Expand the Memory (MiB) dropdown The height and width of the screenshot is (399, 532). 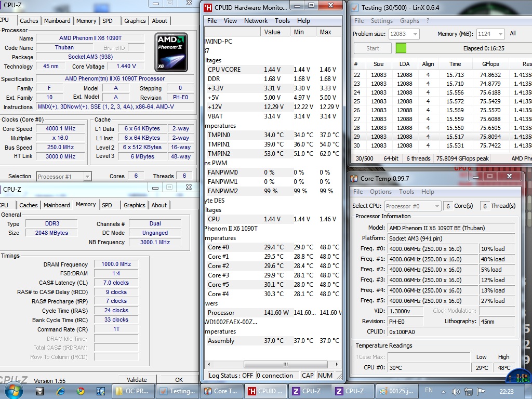coord(500,34)
